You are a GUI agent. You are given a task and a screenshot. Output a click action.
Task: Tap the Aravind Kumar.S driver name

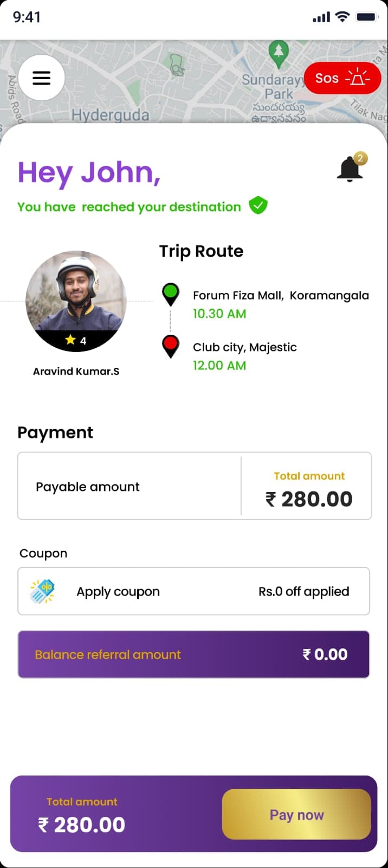coord(76,372)
